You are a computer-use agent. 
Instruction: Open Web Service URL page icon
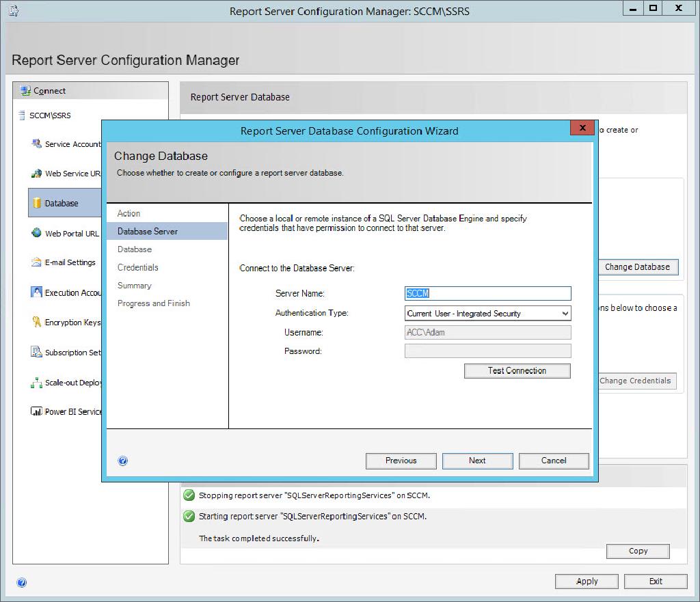[36, 173]
